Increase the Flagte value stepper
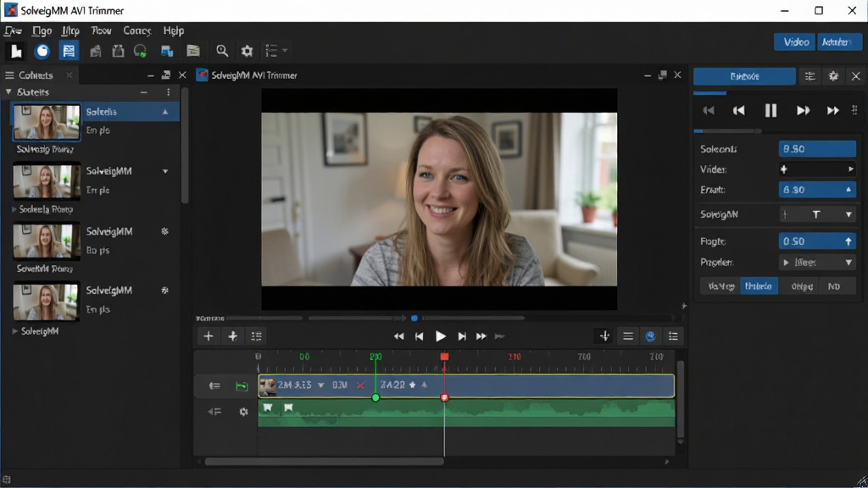Screen dimensions: 868x488 pyautogui.click(x=848, y=241)
